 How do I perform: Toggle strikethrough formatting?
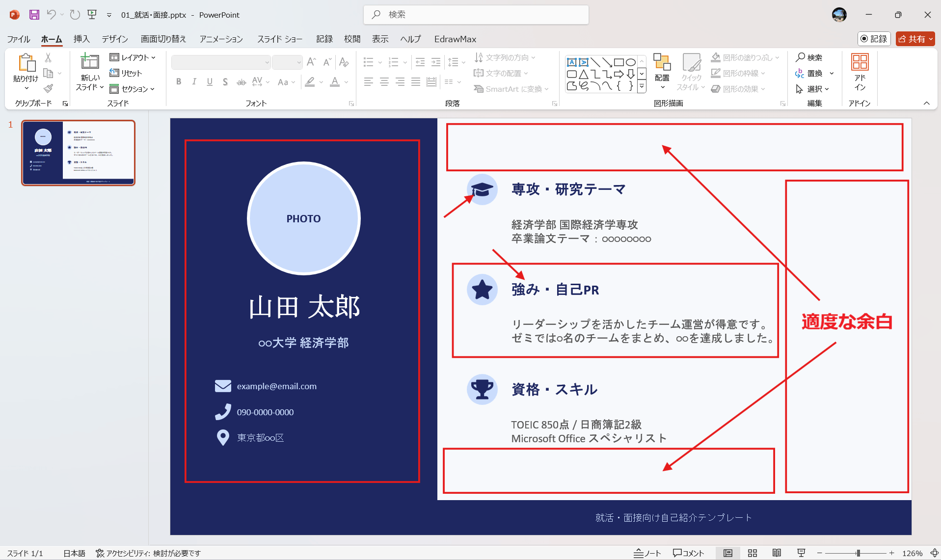241,81
